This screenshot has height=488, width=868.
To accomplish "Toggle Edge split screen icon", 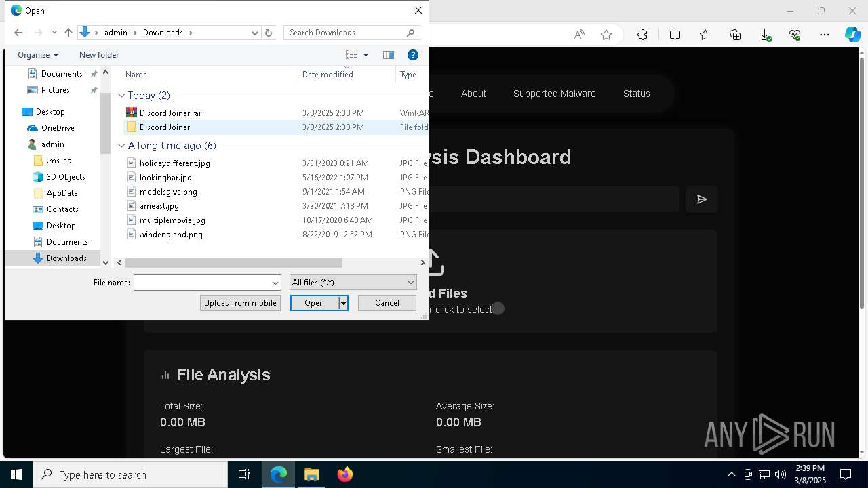I will [675, 35].
